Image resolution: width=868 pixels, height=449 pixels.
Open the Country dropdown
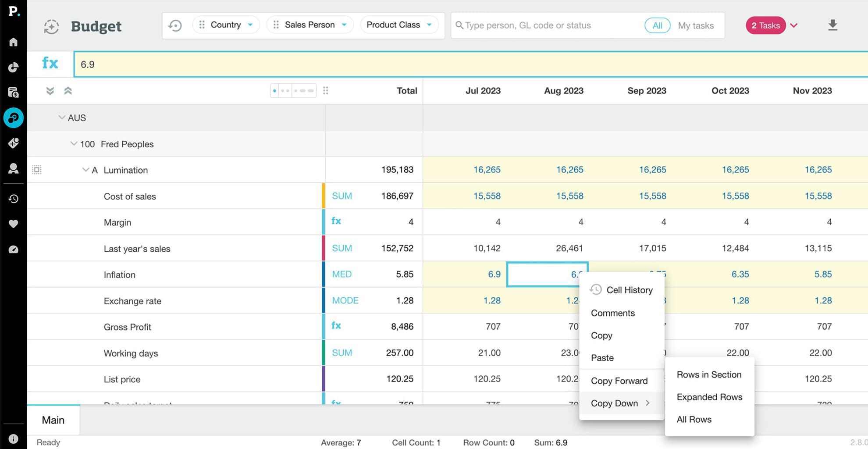(x=226, y=25)
